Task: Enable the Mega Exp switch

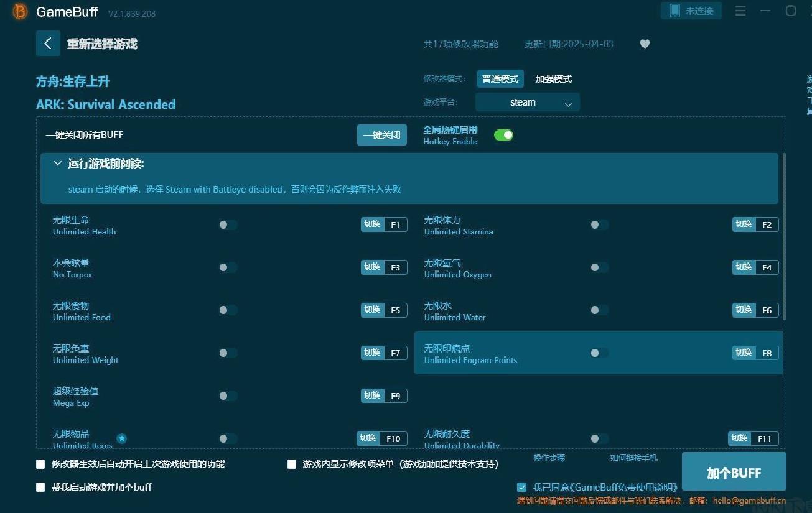Action: 228,396
